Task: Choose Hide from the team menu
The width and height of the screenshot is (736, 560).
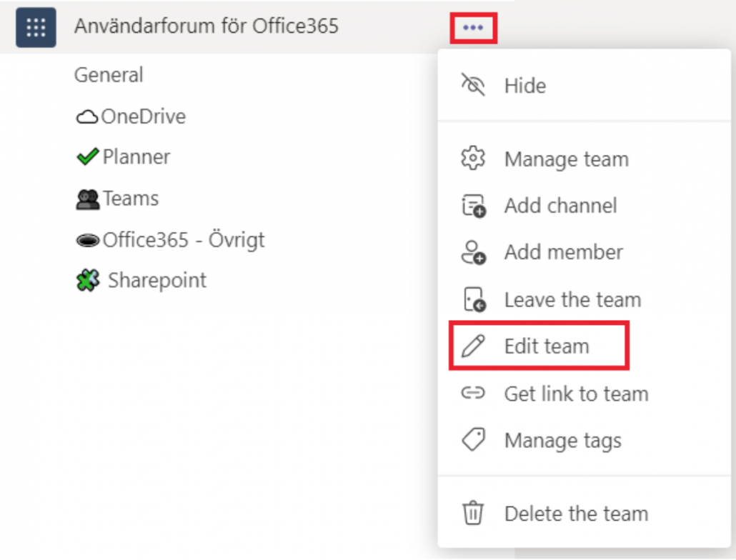Action: pyautogui.click(x=585, y=86)
